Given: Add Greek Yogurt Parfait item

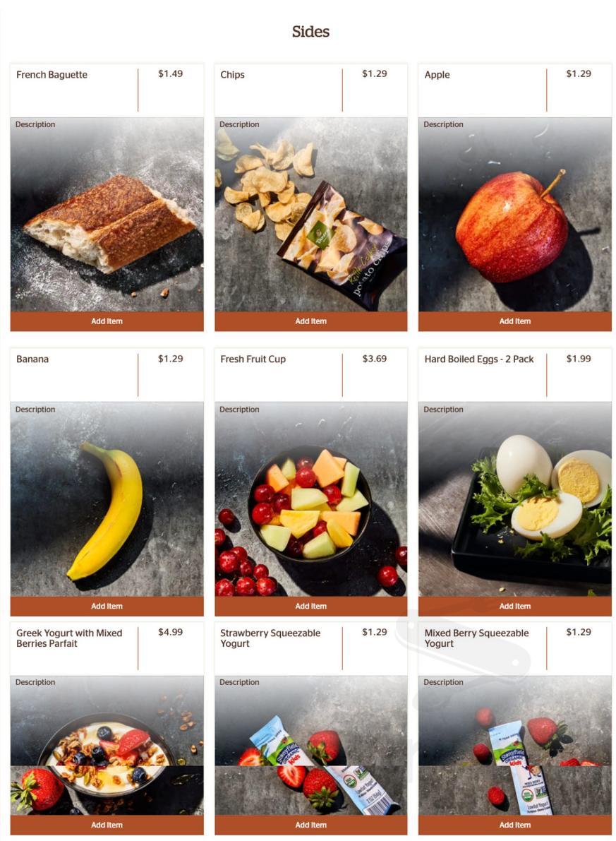Looking at the screenshot, I should pos(107,825).
